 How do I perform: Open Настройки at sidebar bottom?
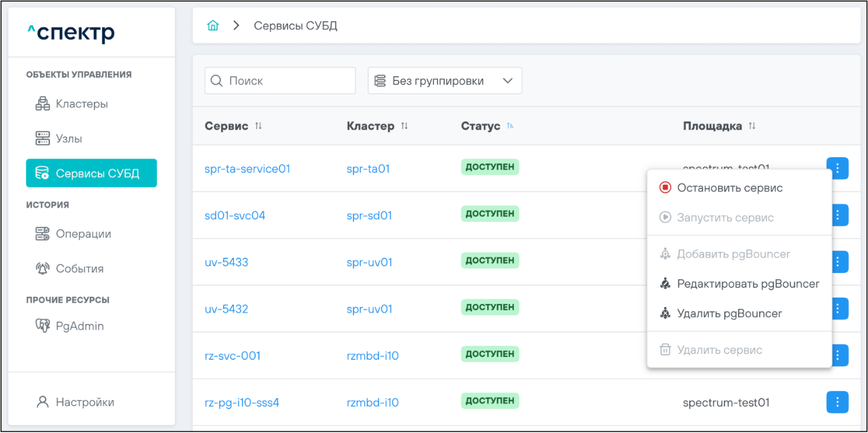tap(84, 402)
